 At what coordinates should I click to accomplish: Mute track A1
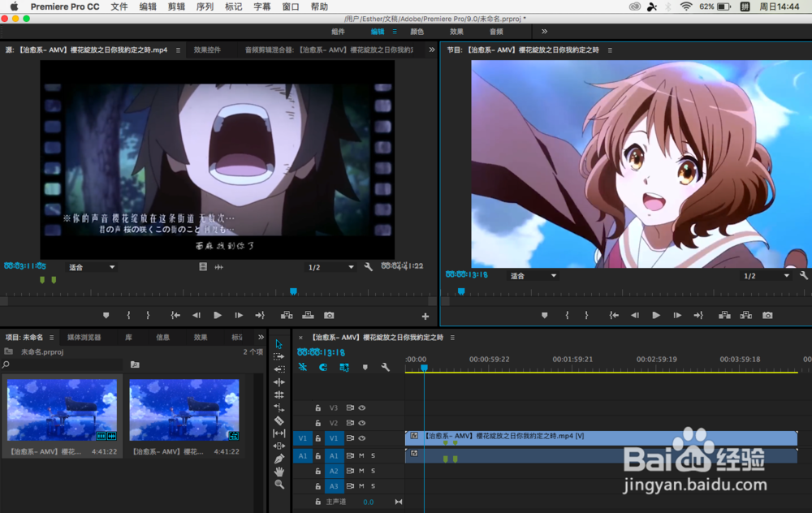[x=361, y=456]
